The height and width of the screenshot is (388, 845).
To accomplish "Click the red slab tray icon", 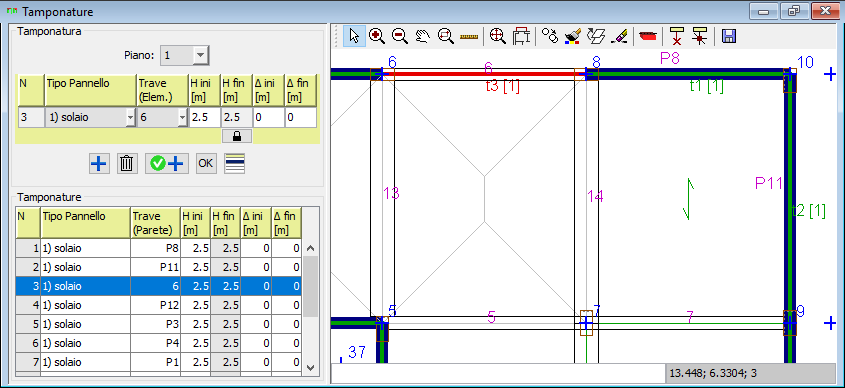I will 648,36.
